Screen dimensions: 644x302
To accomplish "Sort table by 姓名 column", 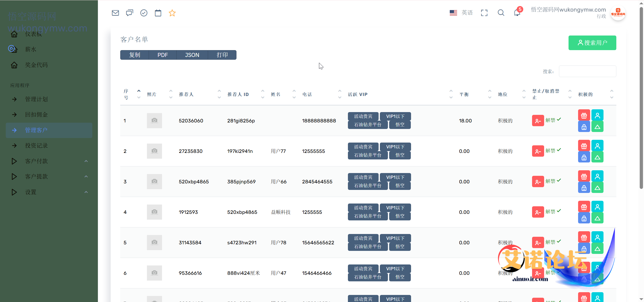I will [x=283, y=94].
